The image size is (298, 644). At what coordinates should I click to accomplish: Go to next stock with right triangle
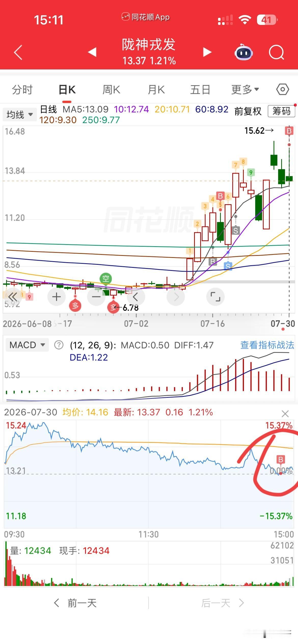click(x=207, y=52)
